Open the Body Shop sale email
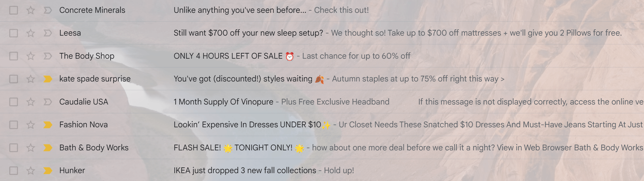This screenshot has height=181, width=644. click(235, 56)
